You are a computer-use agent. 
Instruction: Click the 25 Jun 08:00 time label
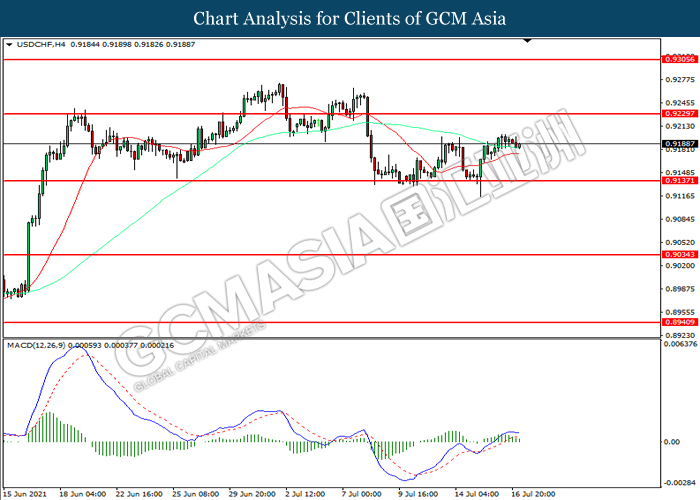196,494
